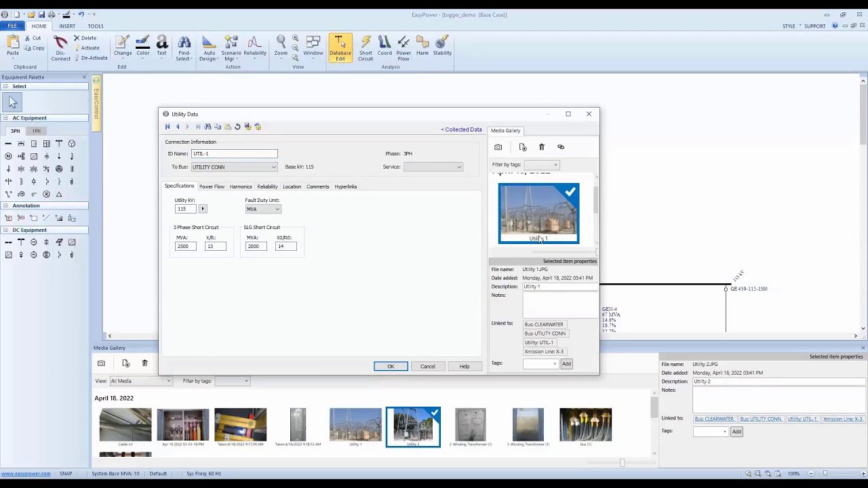Open the Service dropdown

click(x=459, y=167)
